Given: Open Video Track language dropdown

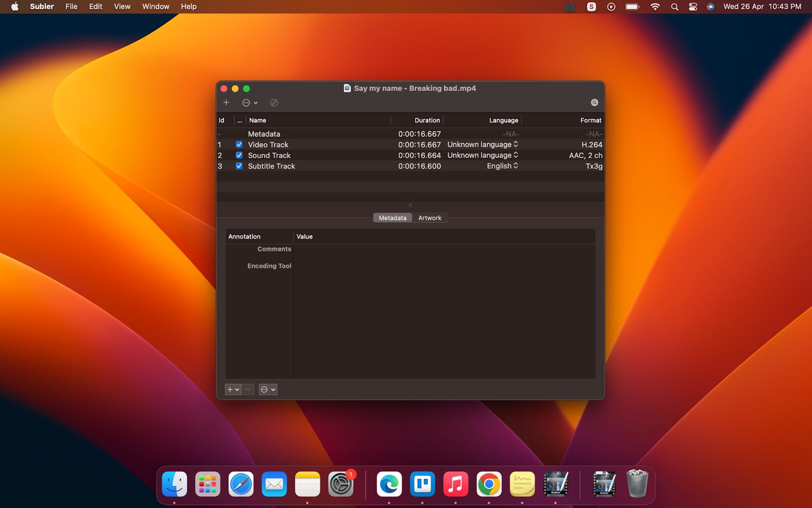Looking at the screenshot, I should click(483, 145).
